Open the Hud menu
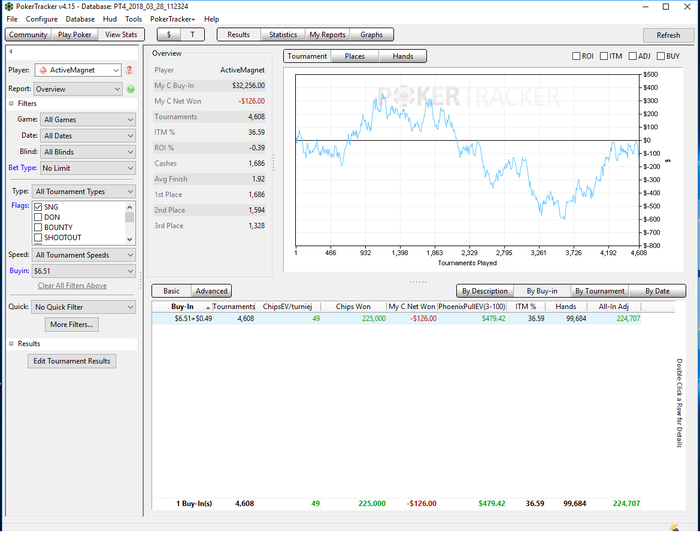The width and height of the screenshot is (700, 539). [109, 19]
